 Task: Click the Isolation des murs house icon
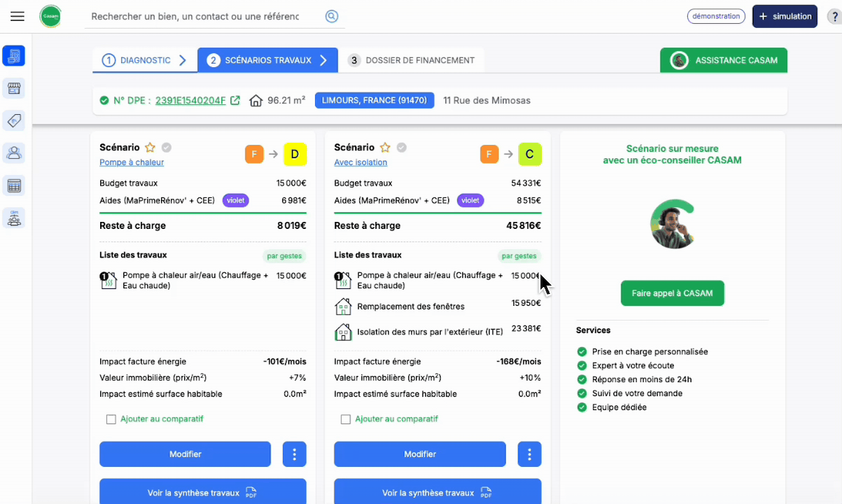tap(343, 332)
